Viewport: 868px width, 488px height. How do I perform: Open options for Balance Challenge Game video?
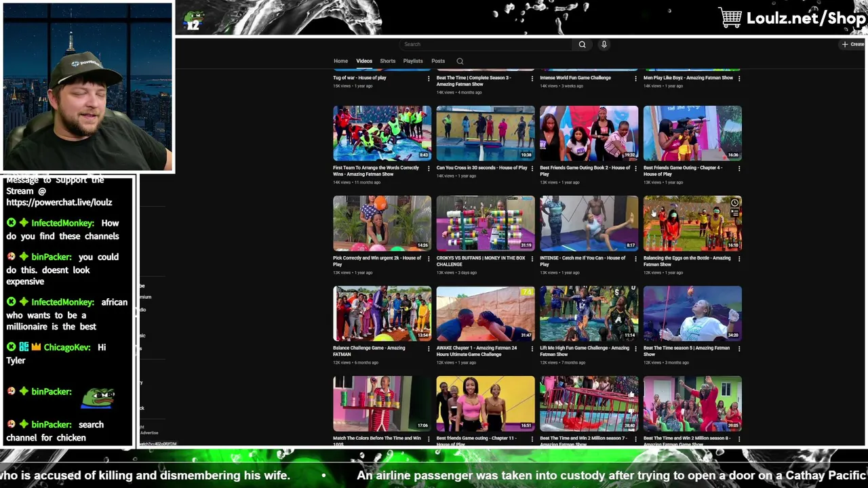[x=429, y=349]
